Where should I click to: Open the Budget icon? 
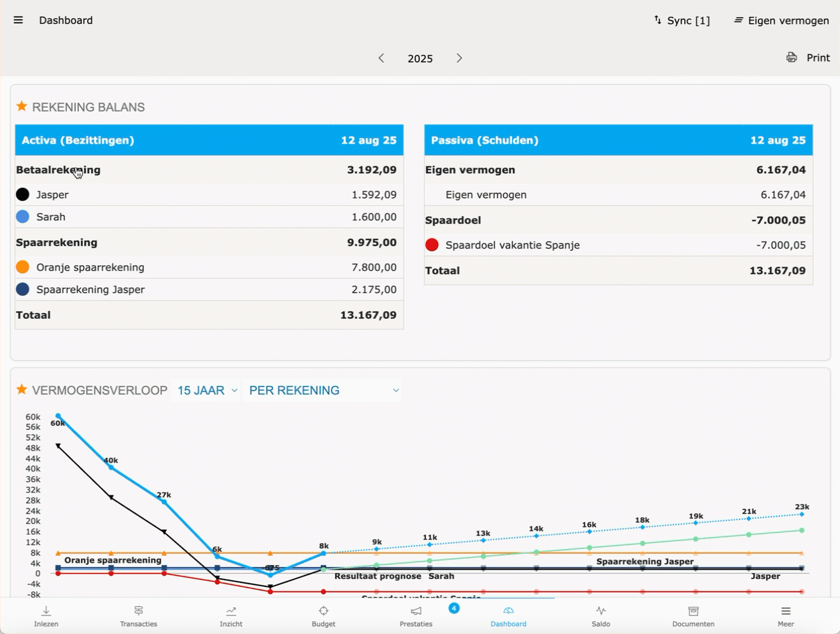click(323, 611)
